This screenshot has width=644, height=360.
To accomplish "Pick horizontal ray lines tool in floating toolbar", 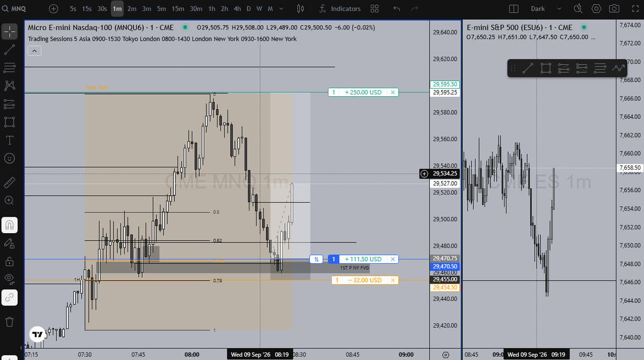I will coord(600,68).
